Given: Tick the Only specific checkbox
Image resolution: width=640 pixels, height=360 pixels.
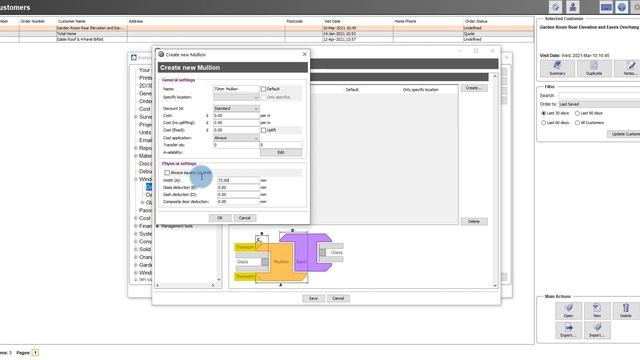Looking at the screenshot, I should tap(263, 97).
